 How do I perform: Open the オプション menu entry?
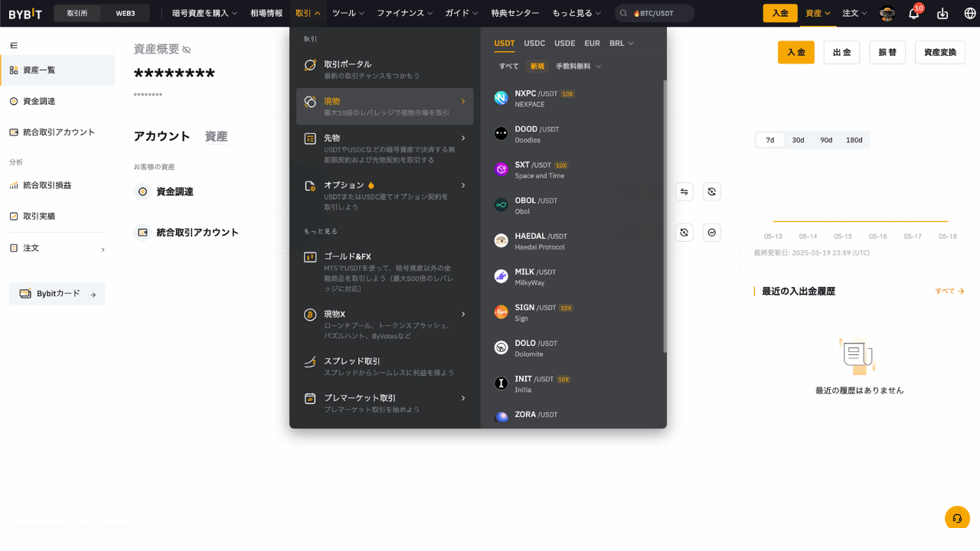(385, 196)
